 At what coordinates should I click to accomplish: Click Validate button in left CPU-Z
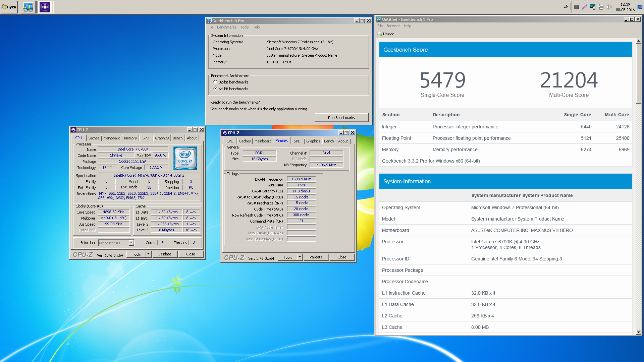click(x=165, y=254)
